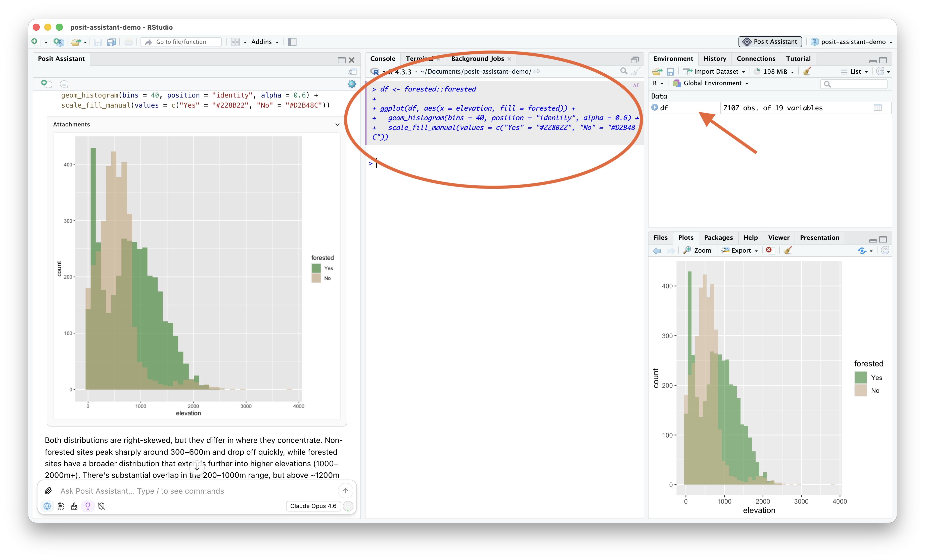
Task: Open the Connections tab
Action: click(x=756, y=59)
